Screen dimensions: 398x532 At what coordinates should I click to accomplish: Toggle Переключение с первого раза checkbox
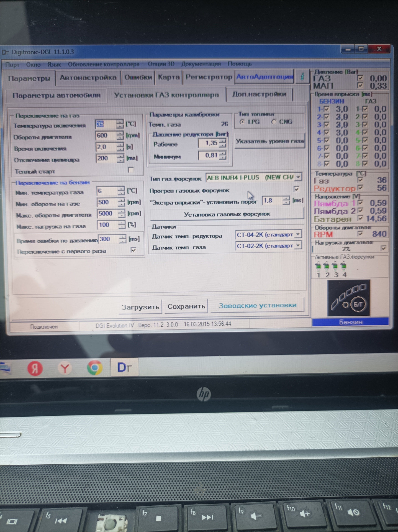(133, 250)
